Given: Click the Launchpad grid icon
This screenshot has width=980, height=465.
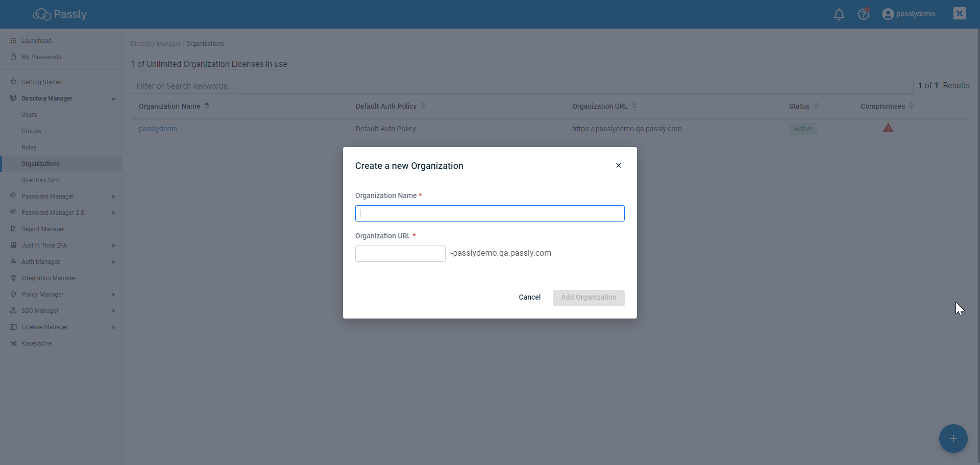Looking at the screenshot, I should pos(13,41).
